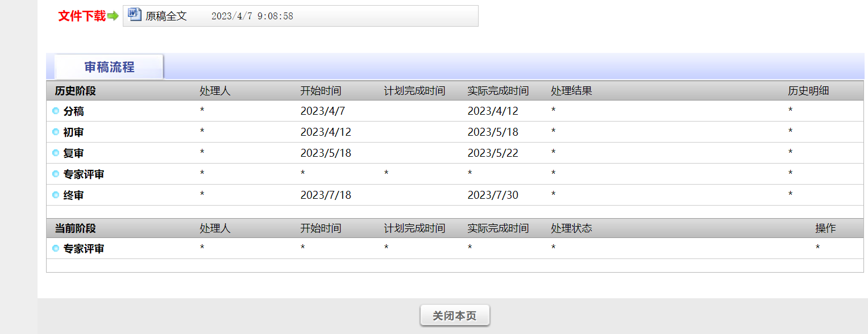Screen dimensions: 868x334
Task: Open the 分稿 stage row
Action: pos(455,111)
